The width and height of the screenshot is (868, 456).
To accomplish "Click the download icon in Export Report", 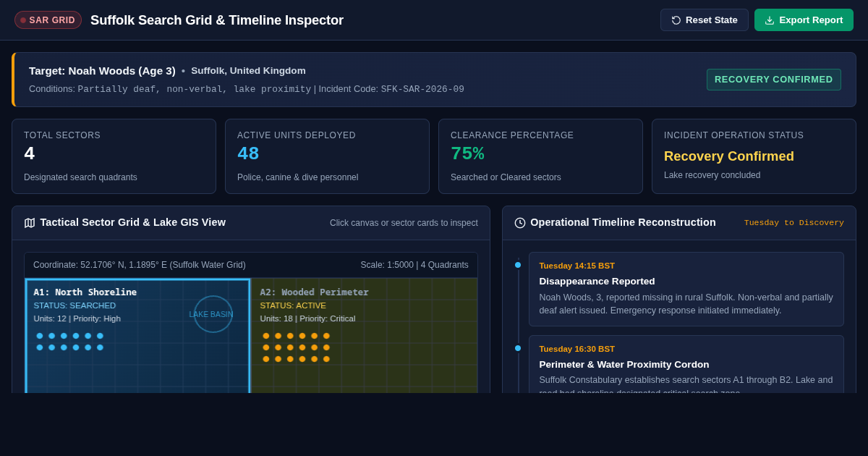I will pos(770,20).
